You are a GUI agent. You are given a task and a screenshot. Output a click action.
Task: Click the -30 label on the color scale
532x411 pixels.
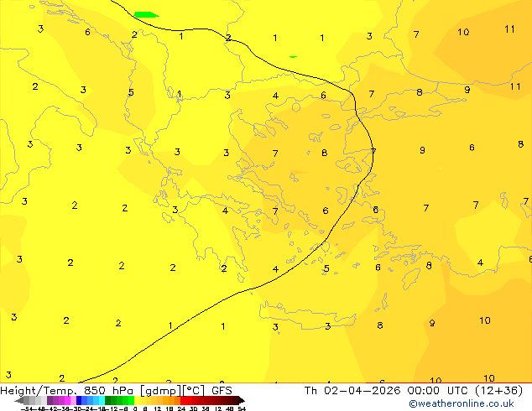(76, 408)
